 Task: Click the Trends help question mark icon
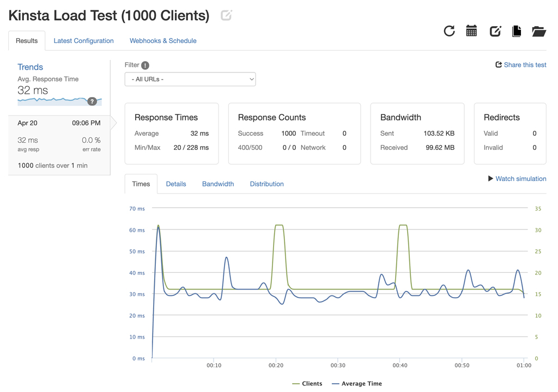click(92, 101)
